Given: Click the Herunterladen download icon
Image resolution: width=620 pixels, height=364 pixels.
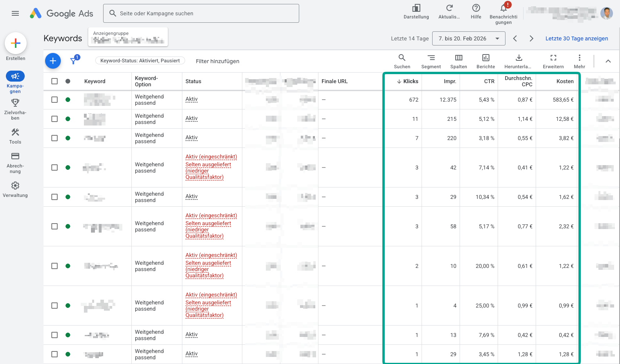Looking at the screenshot, I should [x=518, y=58].
